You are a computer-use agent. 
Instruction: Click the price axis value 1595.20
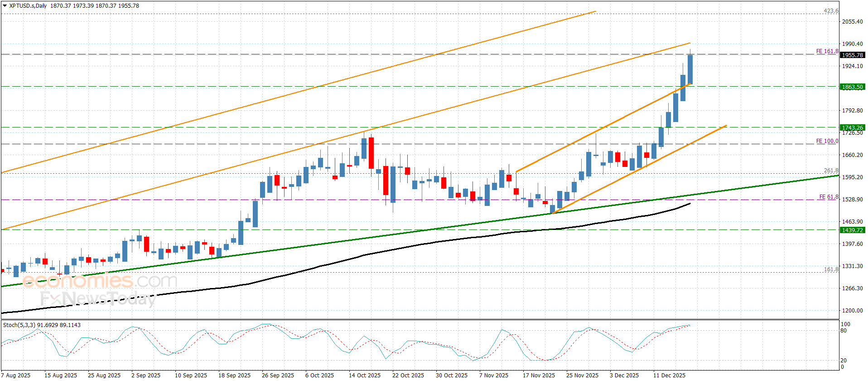click(853, 177)
